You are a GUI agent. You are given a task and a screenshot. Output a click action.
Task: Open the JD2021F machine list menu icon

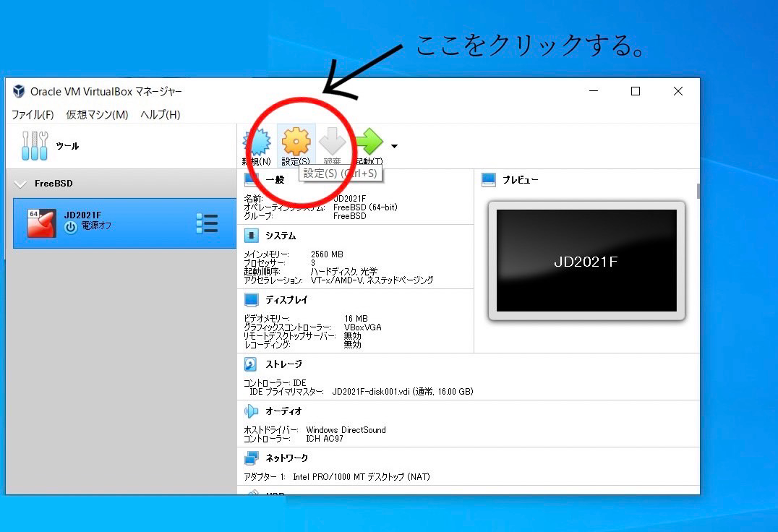pyautogui.click(x=207, y=223)
